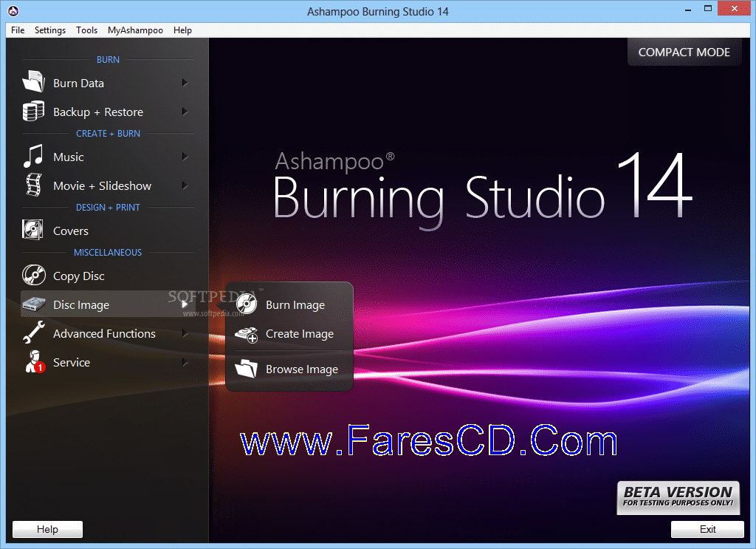The width and height of the screenshot is (756, 549).
Task: Select Create Image from the submenu
Action: (x=289, y=334)
